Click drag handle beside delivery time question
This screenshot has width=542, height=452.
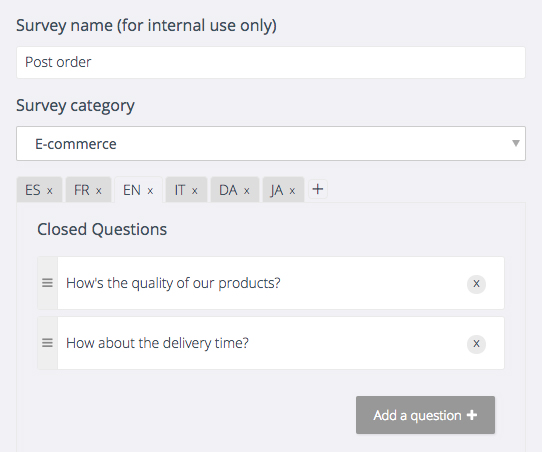click(47, 343)
